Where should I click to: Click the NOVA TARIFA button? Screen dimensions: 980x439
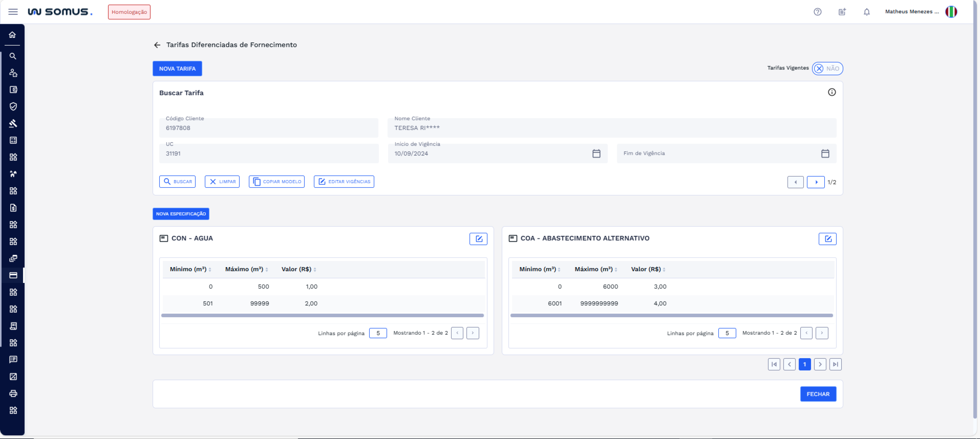pos(177,69)
